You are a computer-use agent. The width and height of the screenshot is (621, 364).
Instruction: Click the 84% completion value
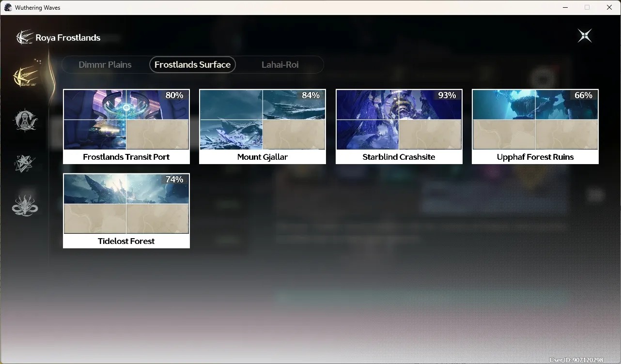(x=311, y=95)
